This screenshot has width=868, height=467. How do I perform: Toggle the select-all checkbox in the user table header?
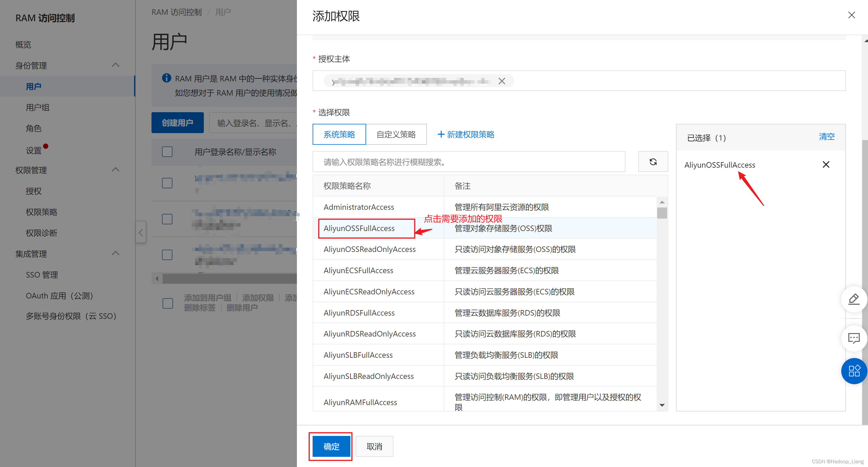point(167,152)
